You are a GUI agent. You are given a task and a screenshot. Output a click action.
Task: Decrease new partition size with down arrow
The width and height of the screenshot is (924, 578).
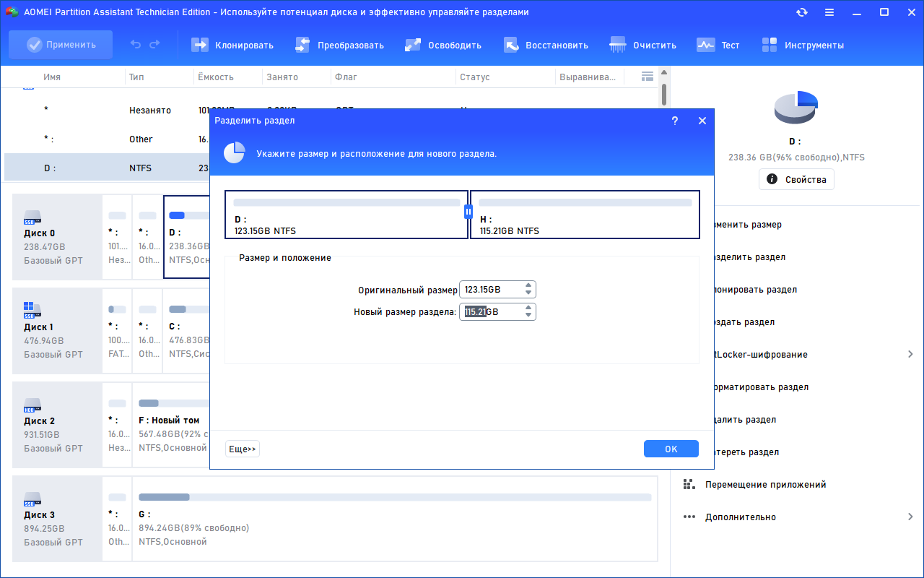click(x=529, y=316)
